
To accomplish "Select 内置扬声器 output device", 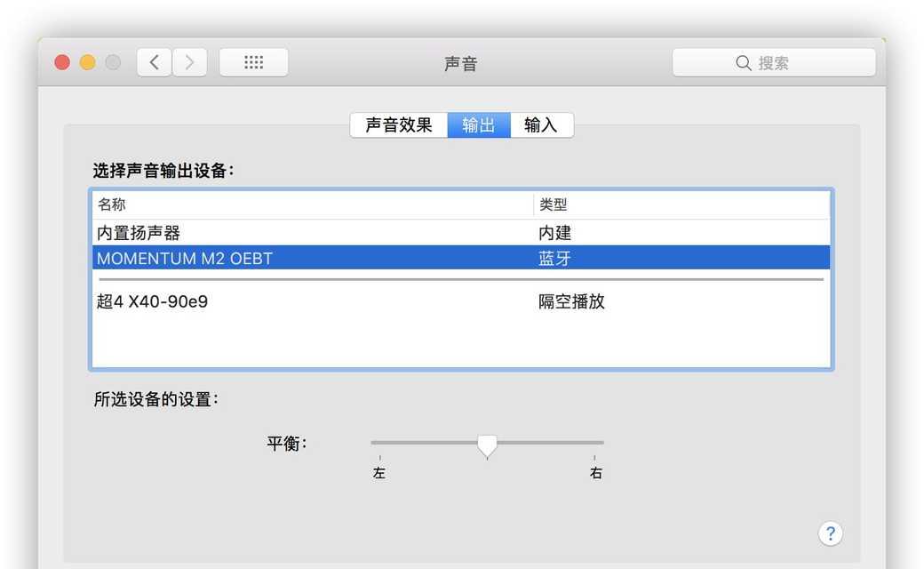I will [x=461, y=232].
